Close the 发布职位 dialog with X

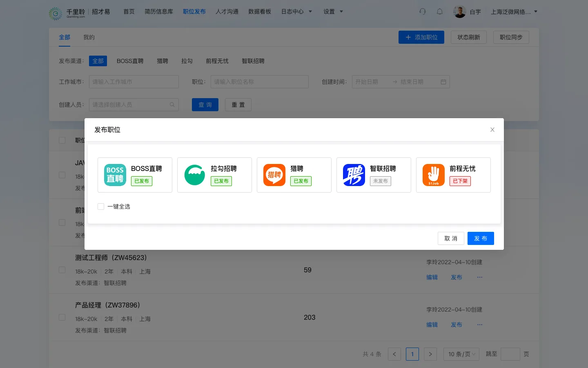coord(492,130)
